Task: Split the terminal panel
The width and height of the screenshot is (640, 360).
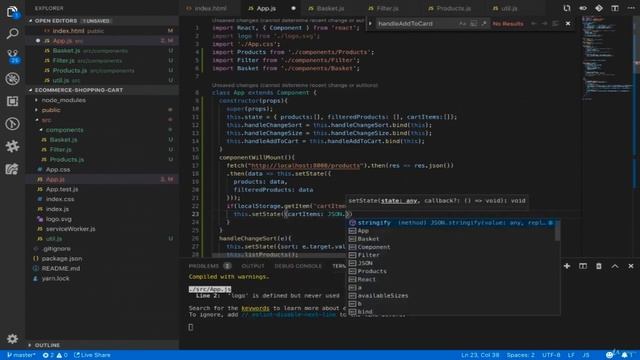Action: point(583,266)
